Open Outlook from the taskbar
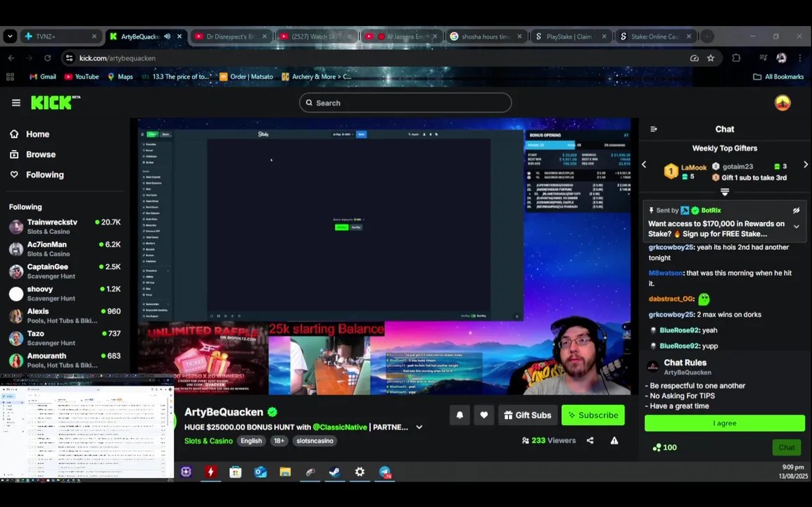Screen dimensions: 812x507 260,472
